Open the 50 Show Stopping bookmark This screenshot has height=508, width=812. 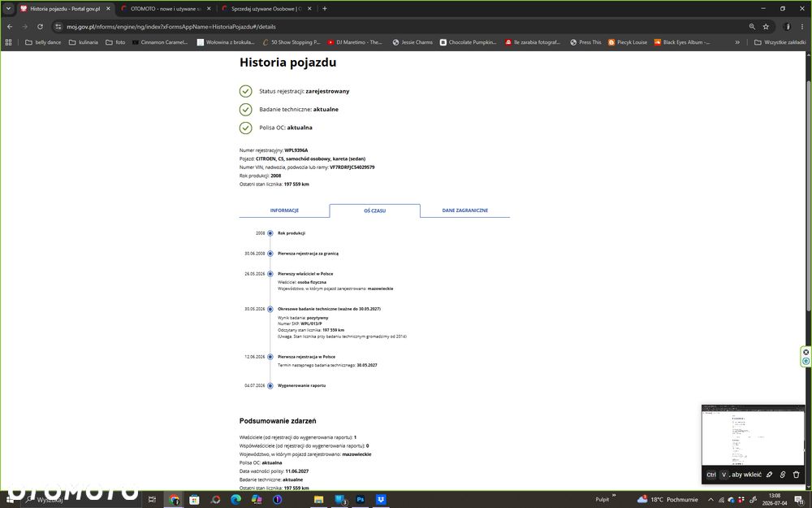coord(292,42)
